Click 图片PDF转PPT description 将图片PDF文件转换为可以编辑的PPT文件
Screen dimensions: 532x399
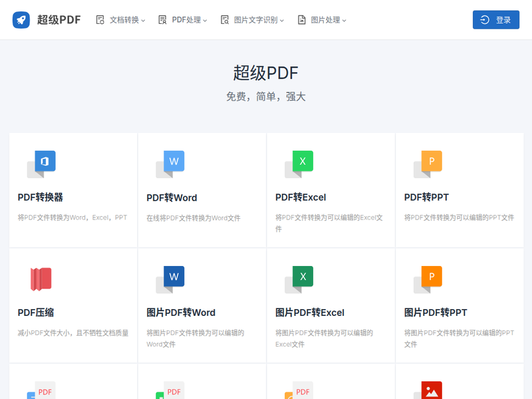click(459, 338)
